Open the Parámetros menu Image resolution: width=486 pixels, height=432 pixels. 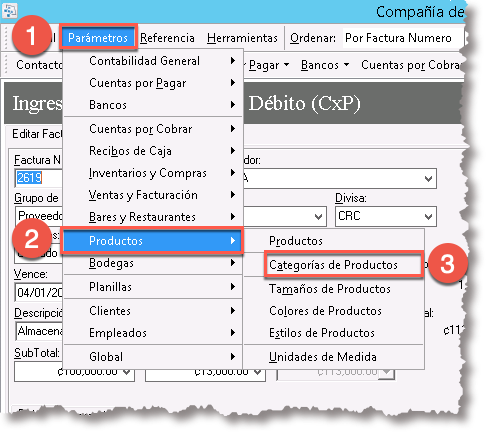[98, 38]
